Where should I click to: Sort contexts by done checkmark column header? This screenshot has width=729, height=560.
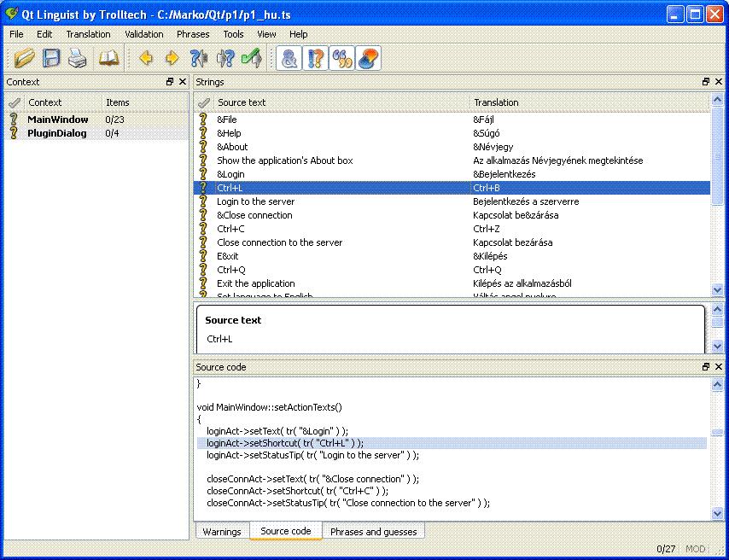15,102
